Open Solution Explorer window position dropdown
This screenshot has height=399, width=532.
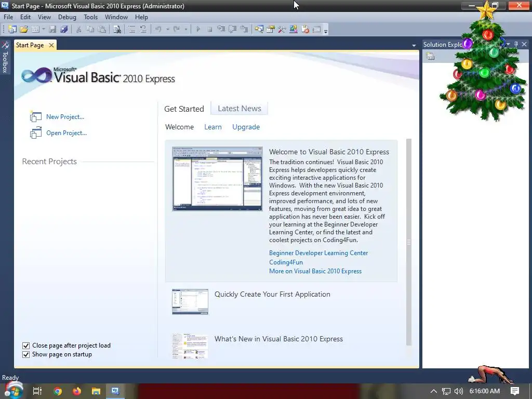(x=508, y=44)
